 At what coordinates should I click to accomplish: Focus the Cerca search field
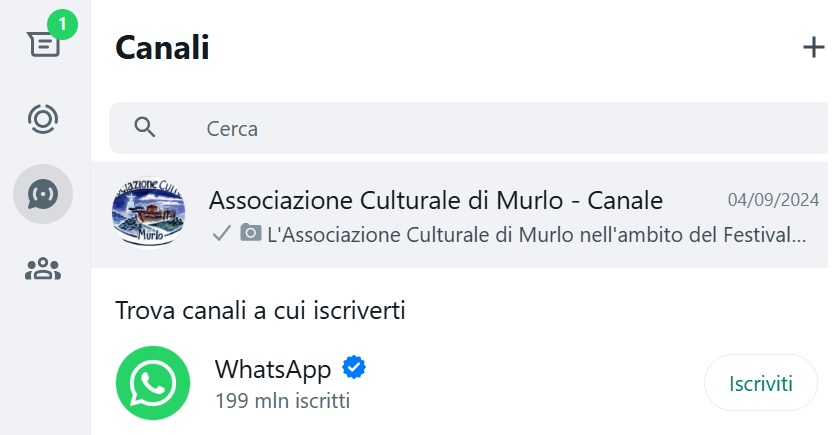(469, 128)
